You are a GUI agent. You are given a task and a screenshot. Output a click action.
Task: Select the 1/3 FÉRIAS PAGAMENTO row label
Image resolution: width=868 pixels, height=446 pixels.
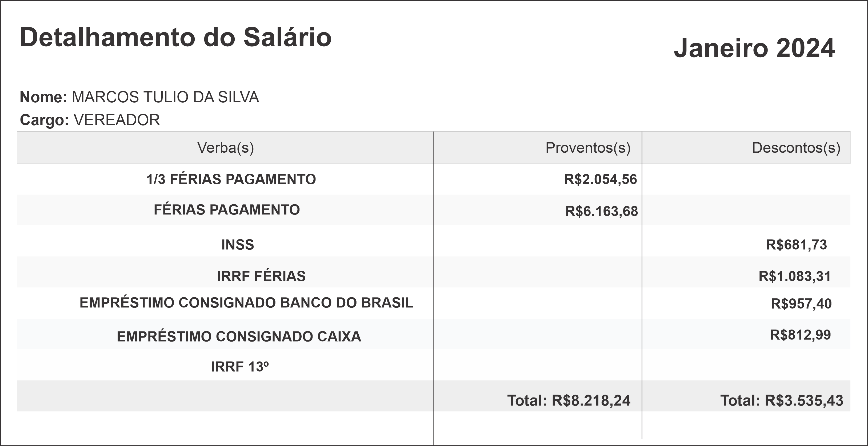(231, 179)
